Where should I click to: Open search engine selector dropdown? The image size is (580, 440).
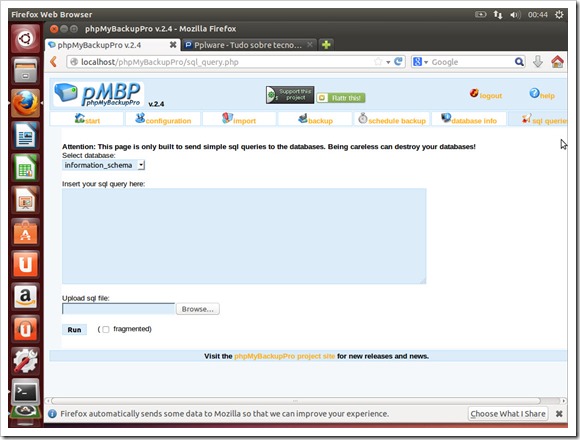pos(420,62)
